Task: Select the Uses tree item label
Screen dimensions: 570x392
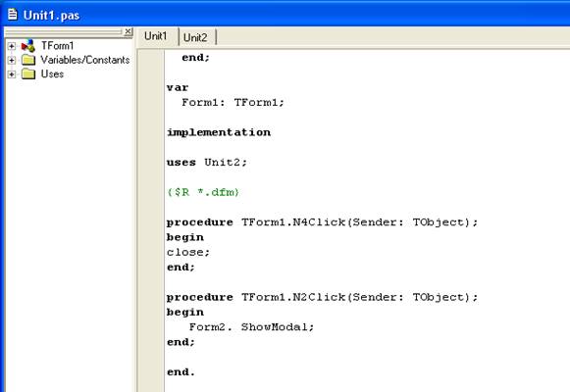Action: [52, 73]
